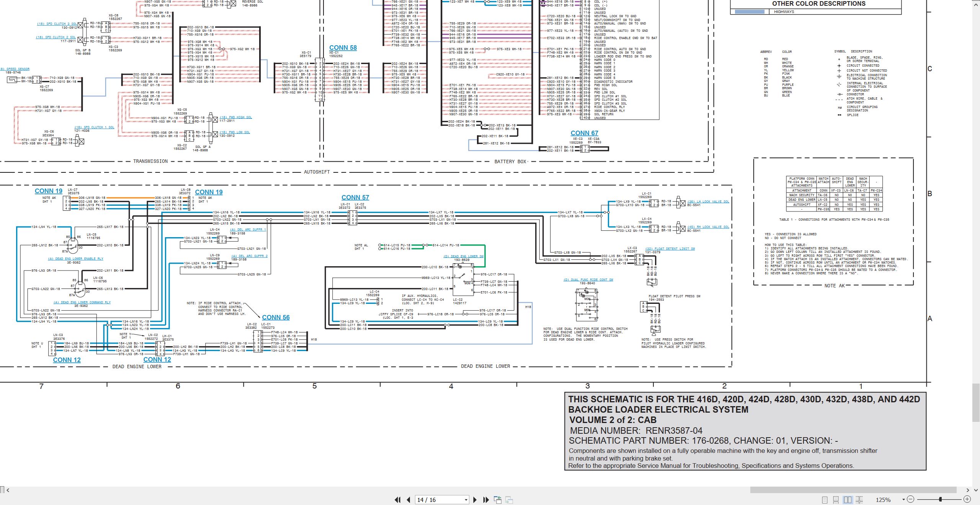The height and width of the screenshot is (505, 980).
Task: Click the OTHER COLOR DESCRIPTIONS heading
Action: point(819,4)
